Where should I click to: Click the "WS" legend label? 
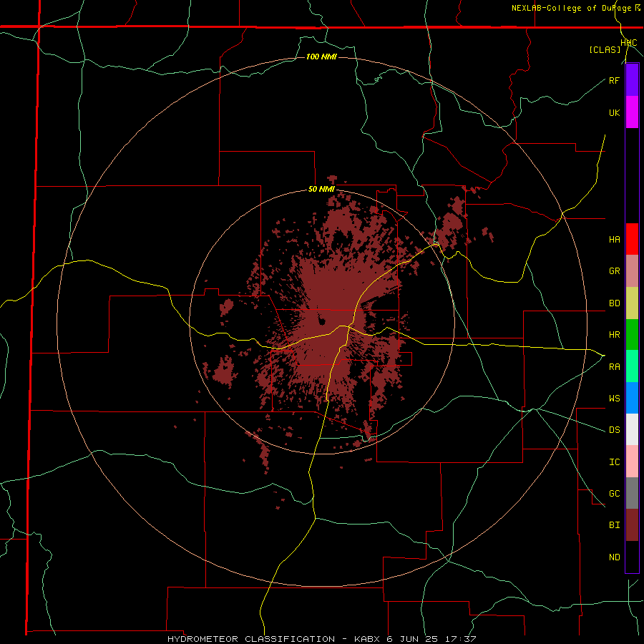point(614,398)
